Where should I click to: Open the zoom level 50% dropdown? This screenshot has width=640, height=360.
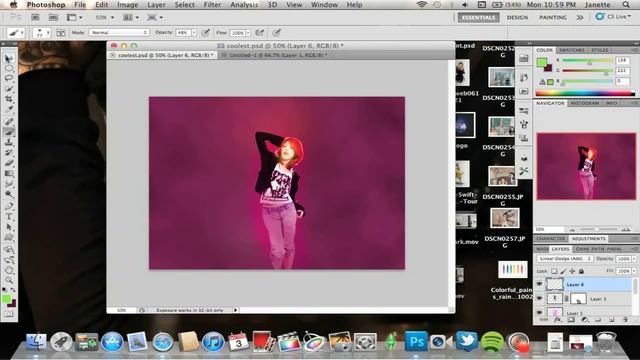[x=105, y=18]
